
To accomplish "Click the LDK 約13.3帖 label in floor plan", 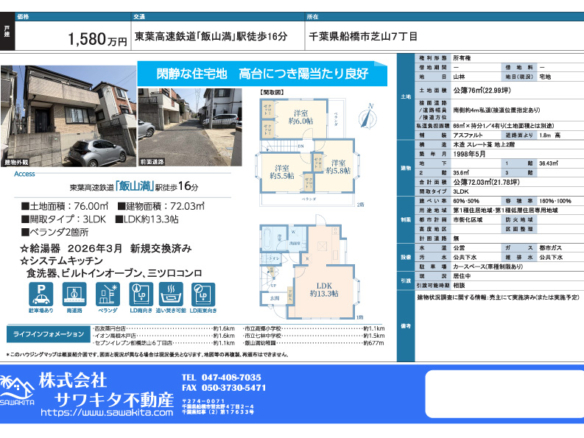I will pyautogui.click(x=324, y=289).
